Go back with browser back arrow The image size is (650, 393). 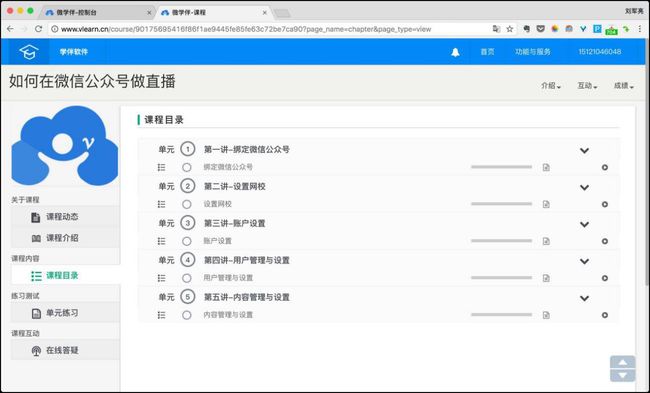point(10,29)
